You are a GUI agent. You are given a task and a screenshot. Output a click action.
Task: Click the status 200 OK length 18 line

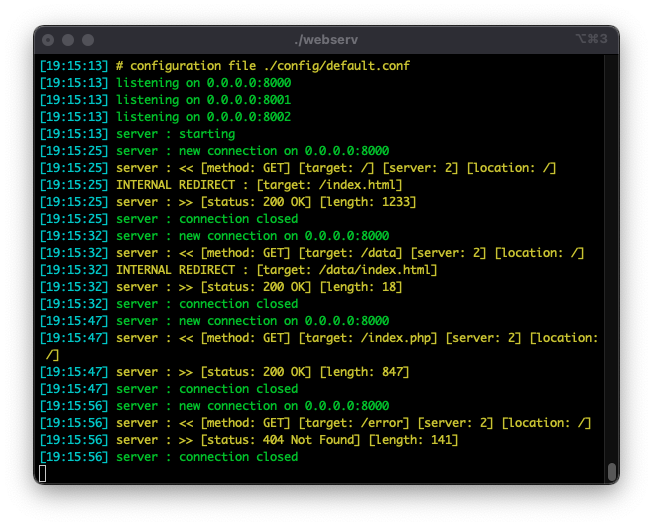[221, 287]
